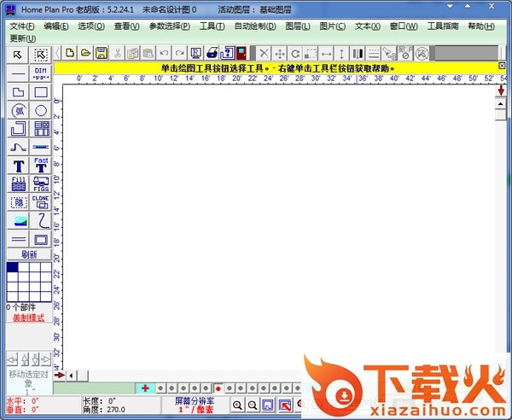Click the rotate toolbar icon
The height and width of the screenshot is (420, 512).
coord(295,53)
